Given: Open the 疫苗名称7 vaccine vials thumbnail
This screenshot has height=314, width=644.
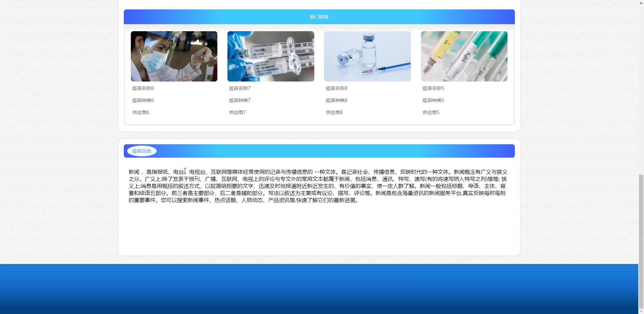Looking at the screenshot, I should [271, 56].
